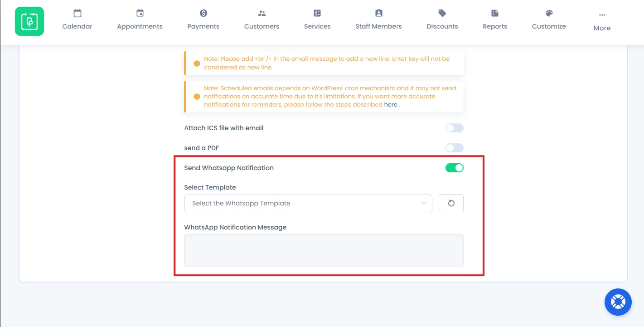This screenshot has width=644, height=327.
Task: Click the Staff Members badge icon
Action: [x=379, y=13]
